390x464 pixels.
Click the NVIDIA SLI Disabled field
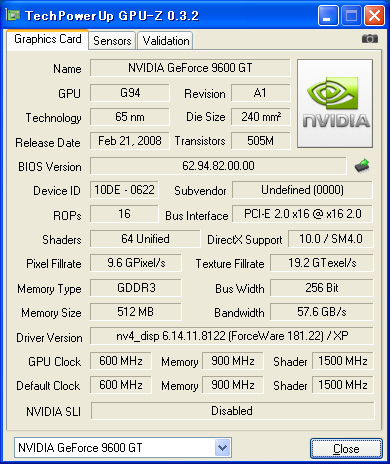(232, 411)
